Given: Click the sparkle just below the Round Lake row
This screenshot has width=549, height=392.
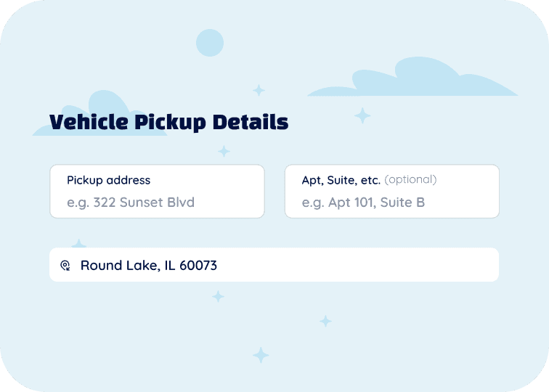Looking at the screenshot, I should tap(218, 296).
